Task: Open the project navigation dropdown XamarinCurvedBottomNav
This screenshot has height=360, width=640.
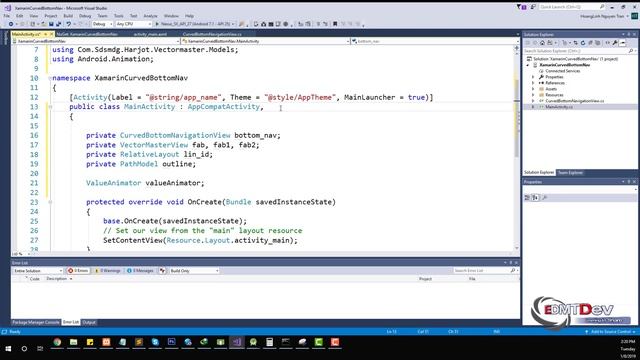Action: [x=96, y=41]
